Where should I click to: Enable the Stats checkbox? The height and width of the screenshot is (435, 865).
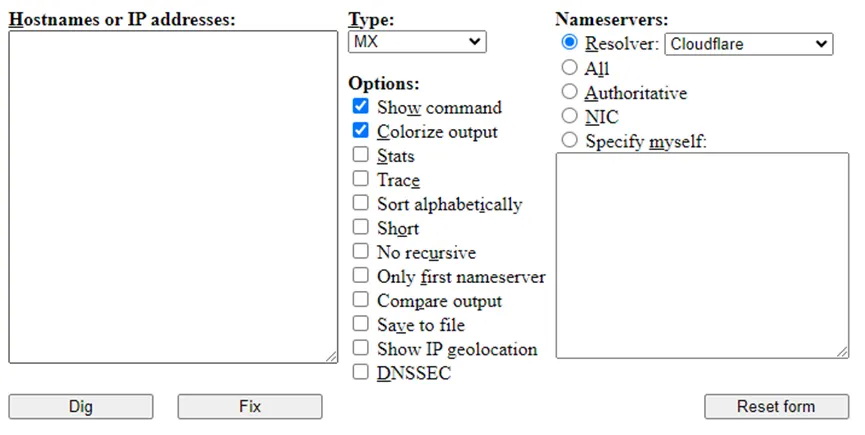[x=360, y=154]
